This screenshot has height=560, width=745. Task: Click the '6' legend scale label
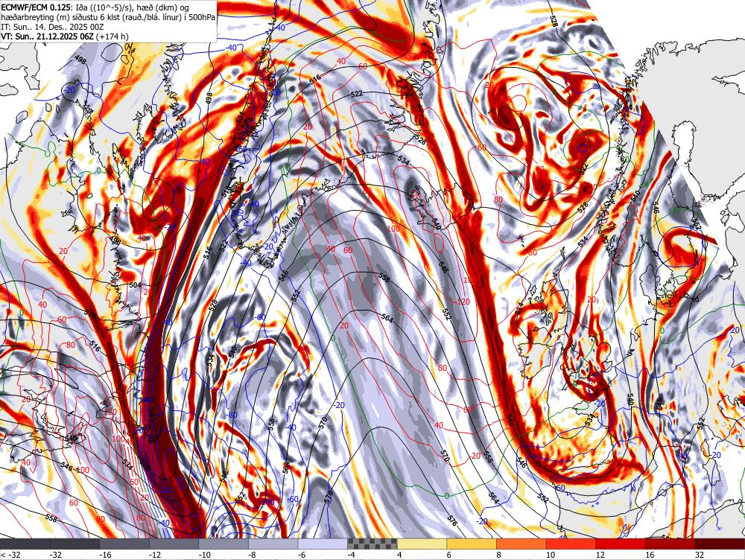[x=449, y=555]
